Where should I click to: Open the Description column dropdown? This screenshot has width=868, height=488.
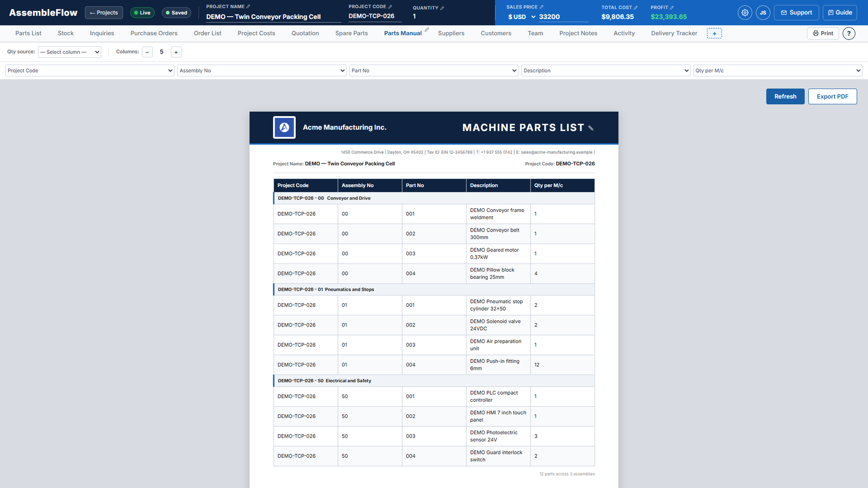605,70
